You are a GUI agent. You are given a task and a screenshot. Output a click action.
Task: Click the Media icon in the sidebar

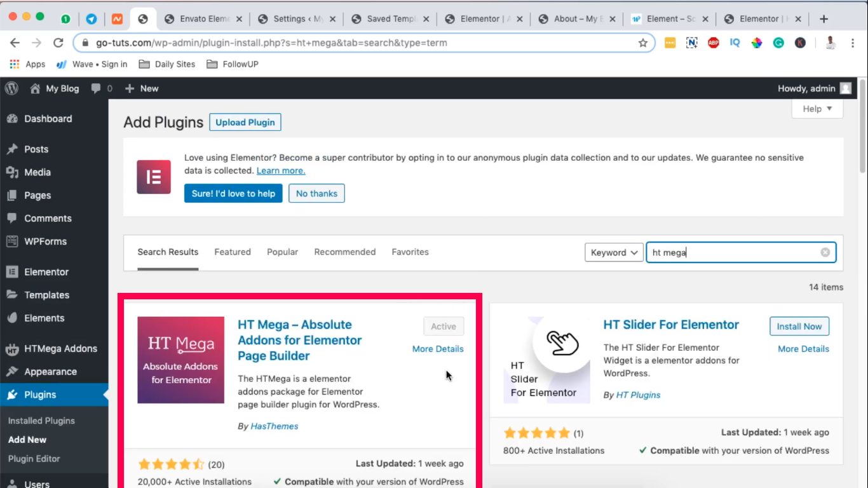[12, 172]
